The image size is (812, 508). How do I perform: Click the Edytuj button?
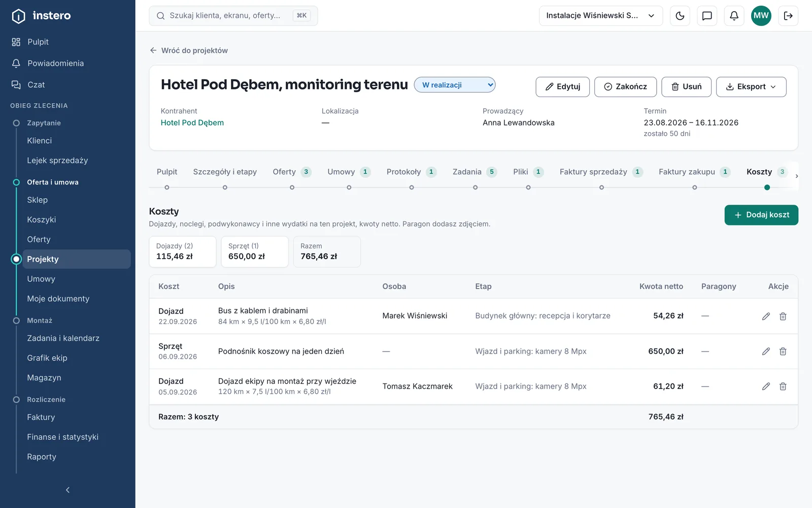[x=562, y=87]
